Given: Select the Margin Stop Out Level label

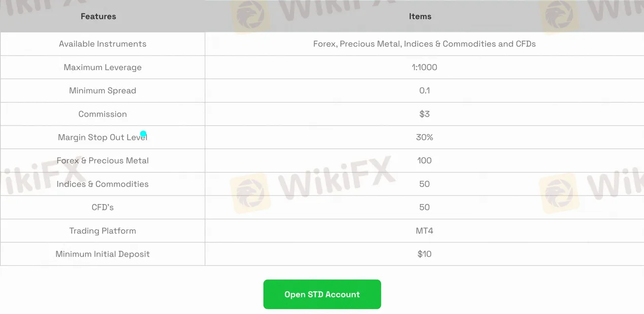Looking at the screenshot, I should tap(102, 137).
